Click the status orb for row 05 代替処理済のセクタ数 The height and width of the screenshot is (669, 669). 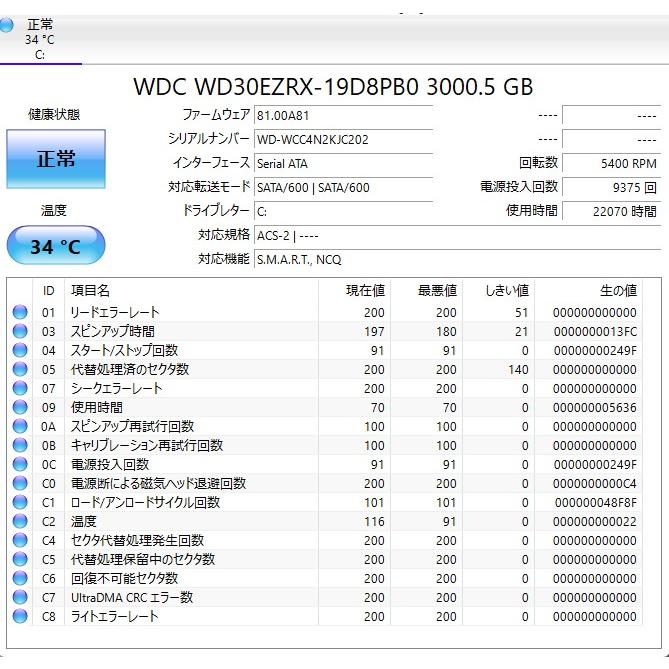(20, 369)
